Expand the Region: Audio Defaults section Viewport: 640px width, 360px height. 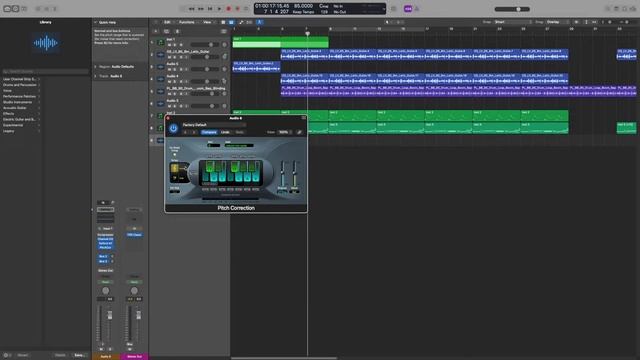click(x=96, y=67)
